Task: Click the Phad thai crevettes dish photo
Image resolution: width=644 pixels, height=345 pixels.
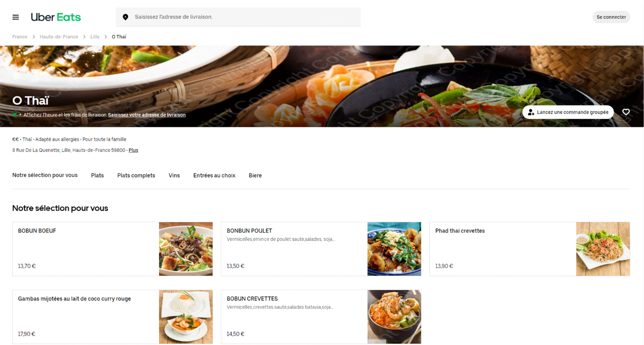Action: (603, 249)
